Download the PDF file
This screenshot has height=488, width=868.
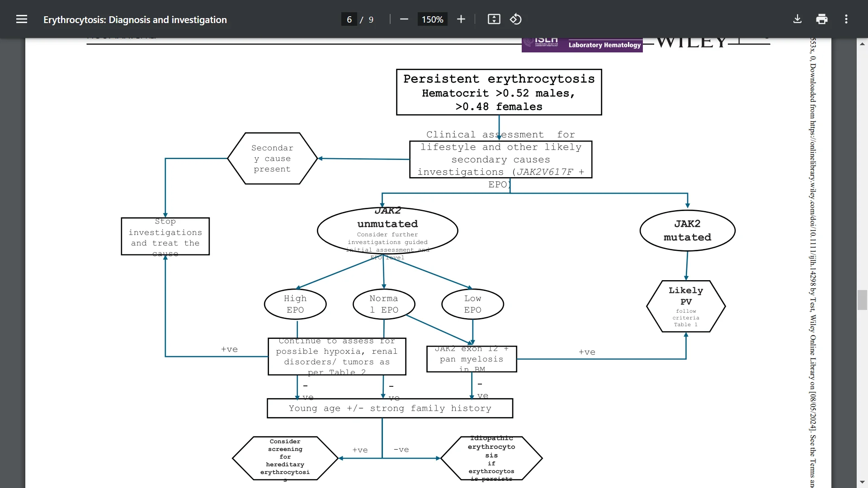coord(797,19)
